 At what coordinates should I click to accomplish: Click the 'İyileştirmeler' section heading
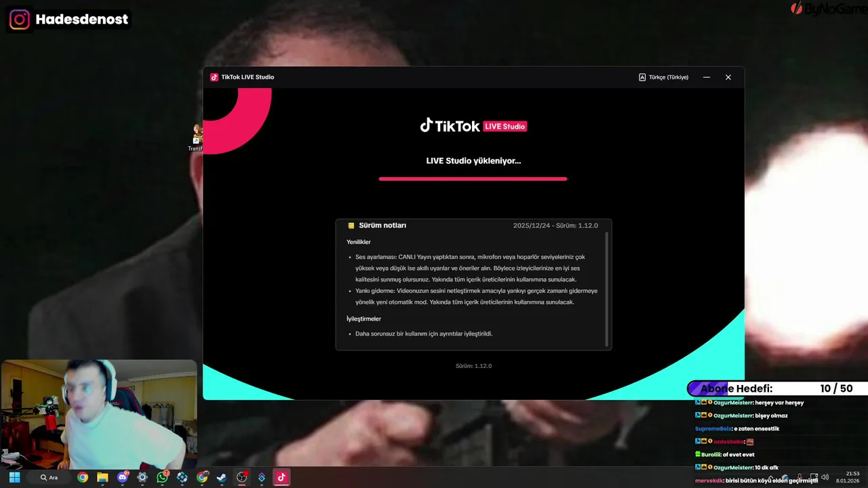pos(363,319)
